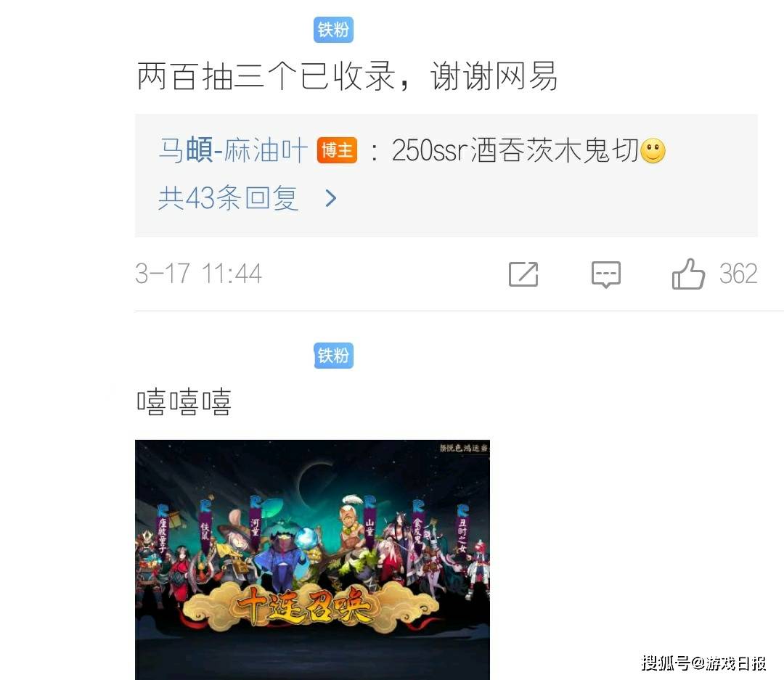Image resolution: width=784 pixels, height=680 pixels.
Task: Open the 共43条回复 replies link
Action: click(229, 198)
